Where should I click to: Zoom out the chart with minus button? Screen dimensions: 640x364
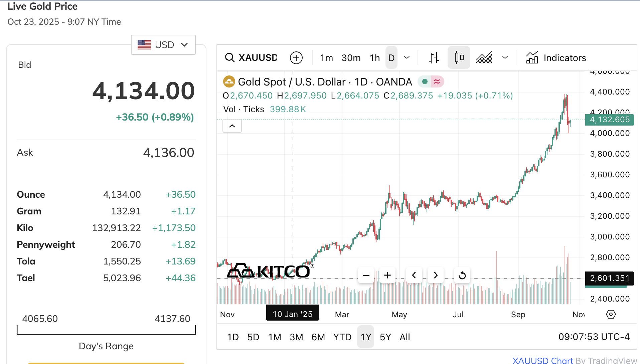tap(366, 276)
